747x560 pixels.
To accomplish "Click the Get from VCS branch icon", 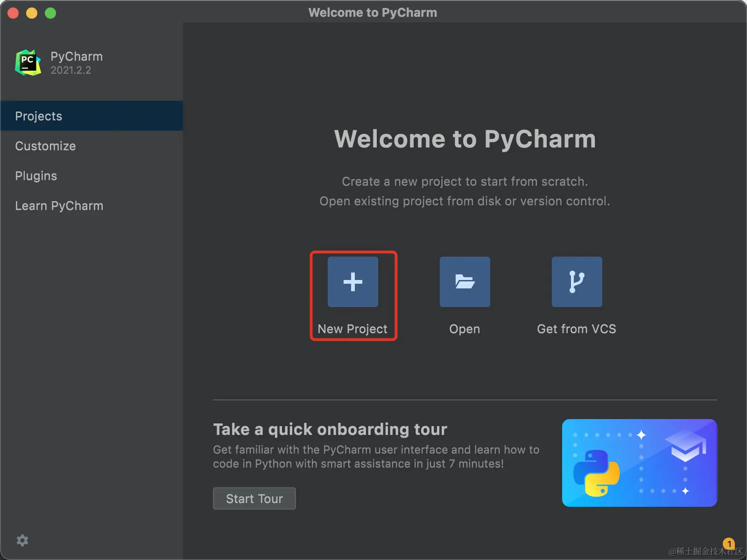I will [x=577, y=281].
